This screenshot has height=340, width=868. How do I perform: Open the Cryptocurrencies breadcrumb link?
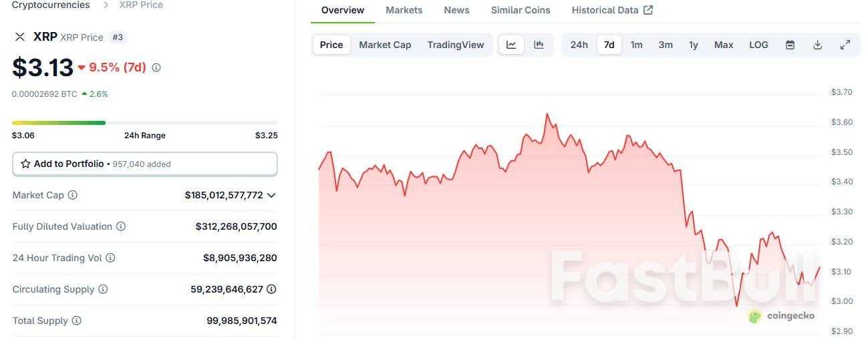pyautogui.click(x=51, y=5)
